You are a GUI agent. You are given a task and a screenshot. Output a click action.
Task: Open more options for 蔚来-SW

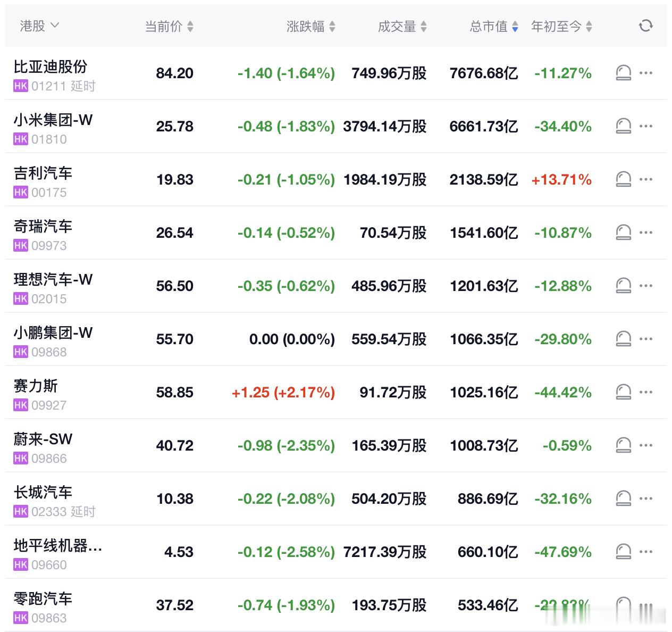pos(646,445)
